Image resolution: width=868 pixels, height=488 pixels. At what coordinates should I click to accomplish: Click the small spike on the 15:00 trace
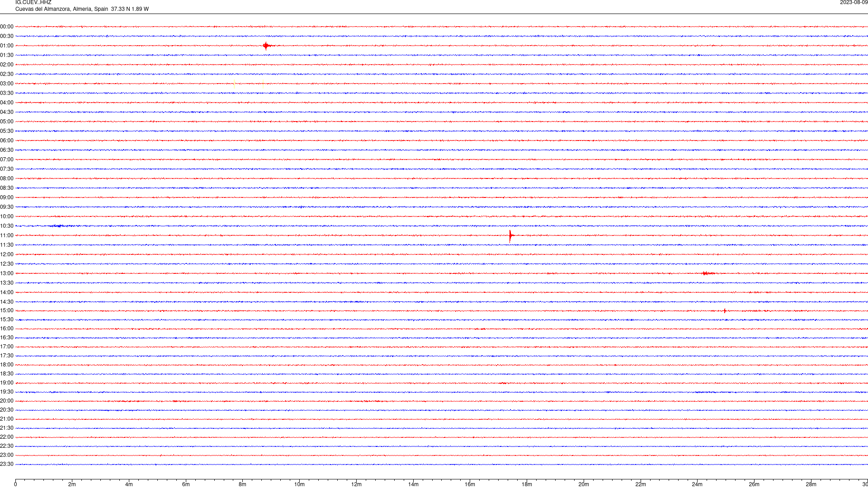coord(725,311)
